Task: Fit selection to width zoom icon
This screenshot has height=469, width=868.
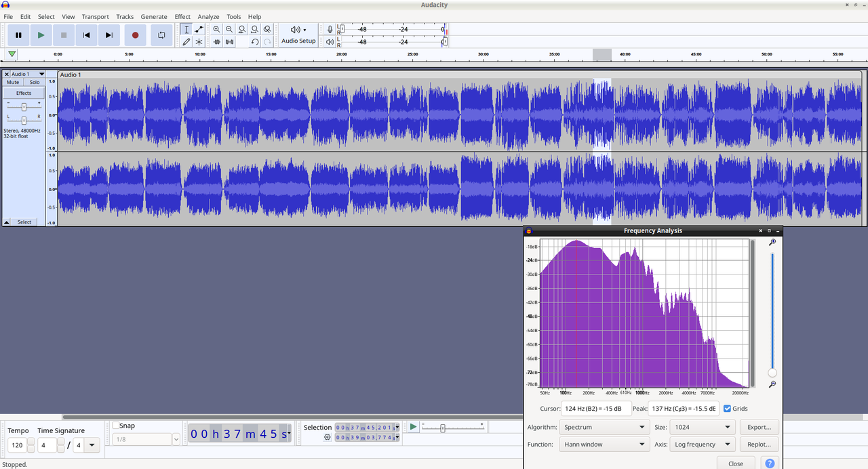Action: [241, 29]
